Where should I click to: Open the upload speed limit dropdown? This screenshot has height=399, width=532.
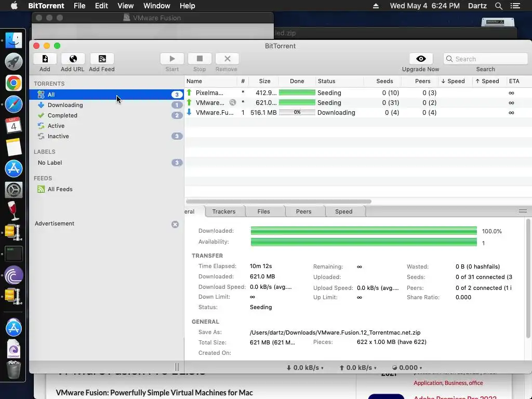[358, 368]
